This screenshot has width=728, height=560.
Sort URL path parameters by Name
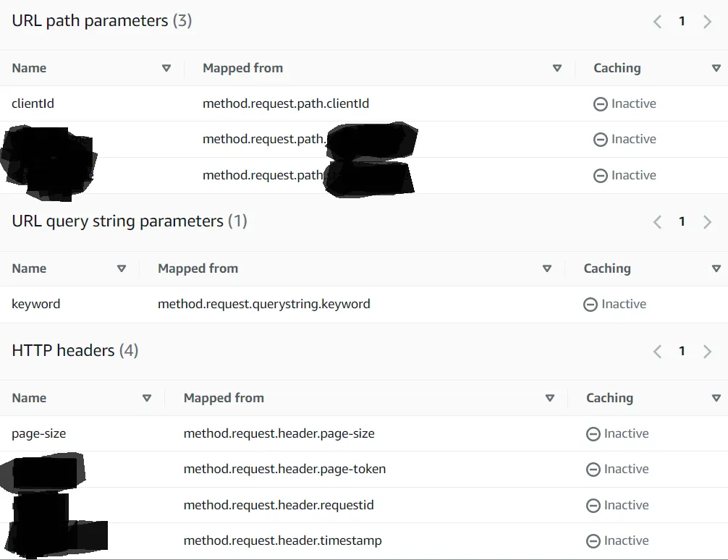point(166,69)
